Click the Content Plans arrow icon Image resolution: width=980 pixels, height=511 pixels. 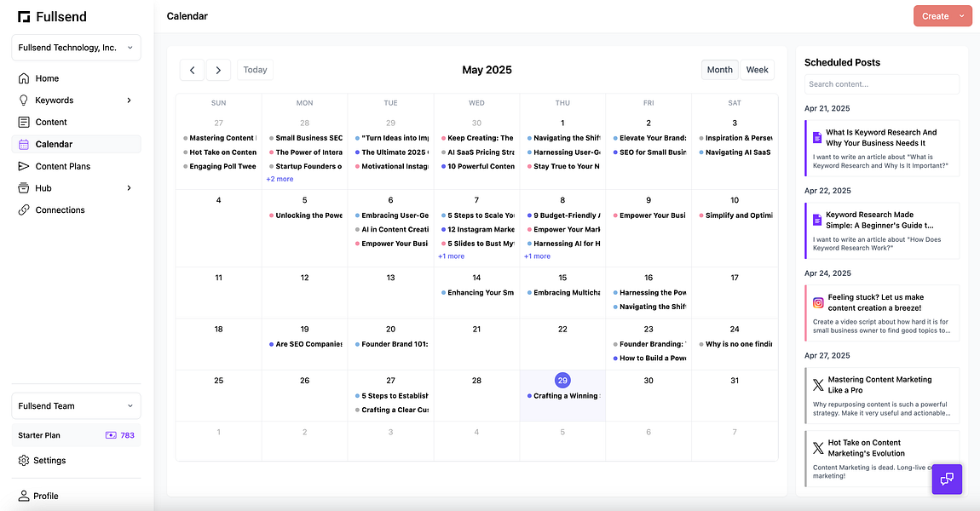(x=24, y=166)
